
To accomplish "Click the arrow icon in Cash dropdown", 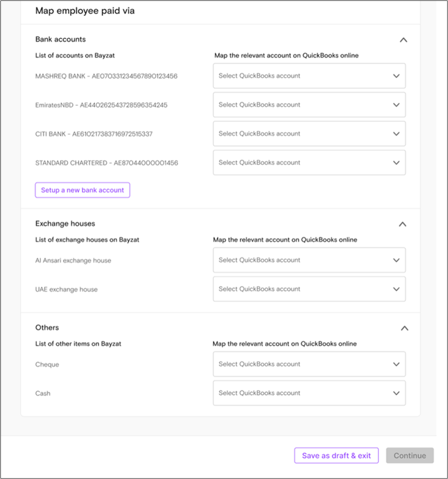I will click(396, 393).
